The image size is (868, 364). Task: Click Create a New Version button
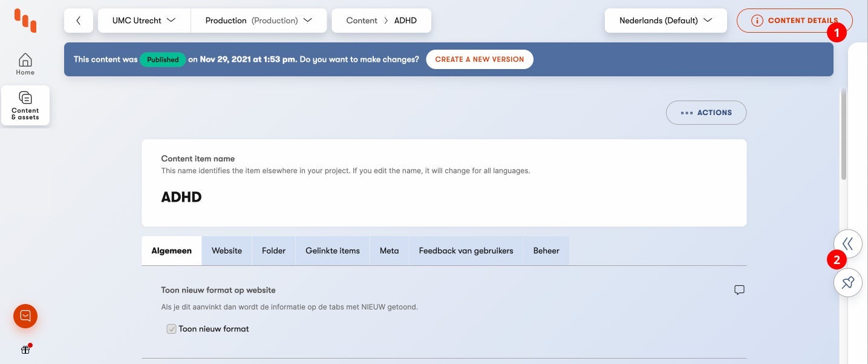tap(479, 59)
